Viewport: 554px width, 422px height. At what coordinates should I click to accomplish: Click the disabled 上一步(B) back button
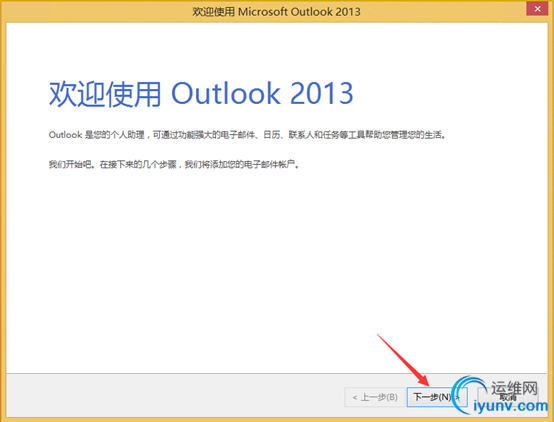(375, 397)
